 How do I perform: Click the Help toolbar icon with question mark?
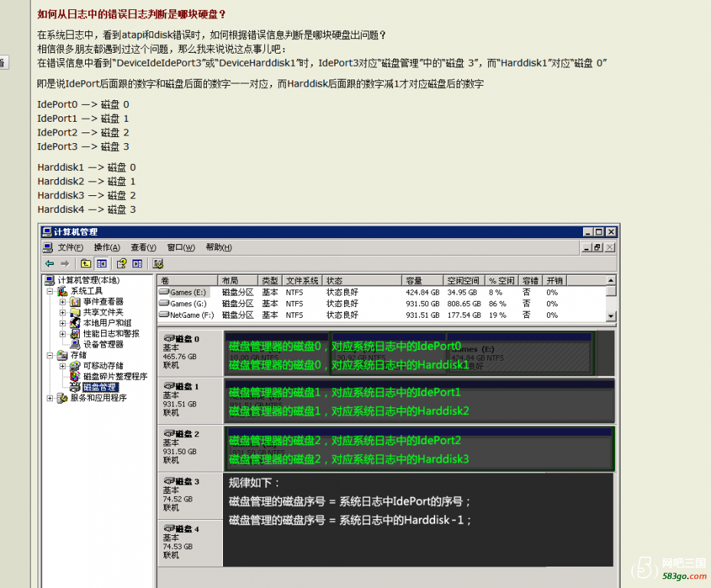coord(122,263)
